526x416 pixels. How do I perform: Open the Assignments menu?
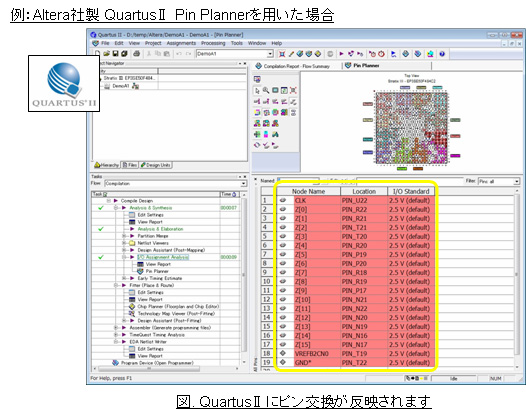(181, 43)
